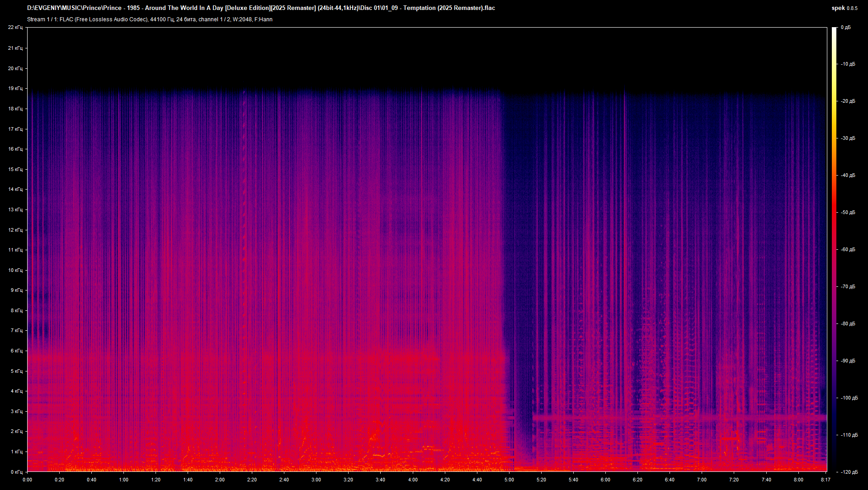Select the FLAC stream info line

click(x=149, y=19)
